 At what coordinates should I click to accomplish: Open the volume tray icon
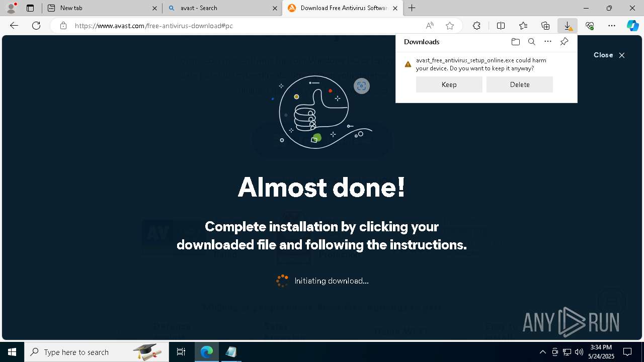579,352
